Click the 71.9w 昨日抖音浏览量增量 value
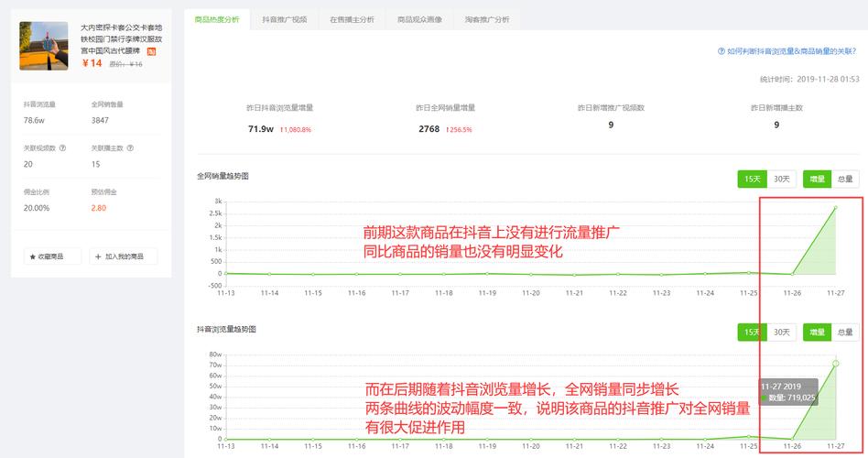The image size is (868, 458). tap(261, 129)
